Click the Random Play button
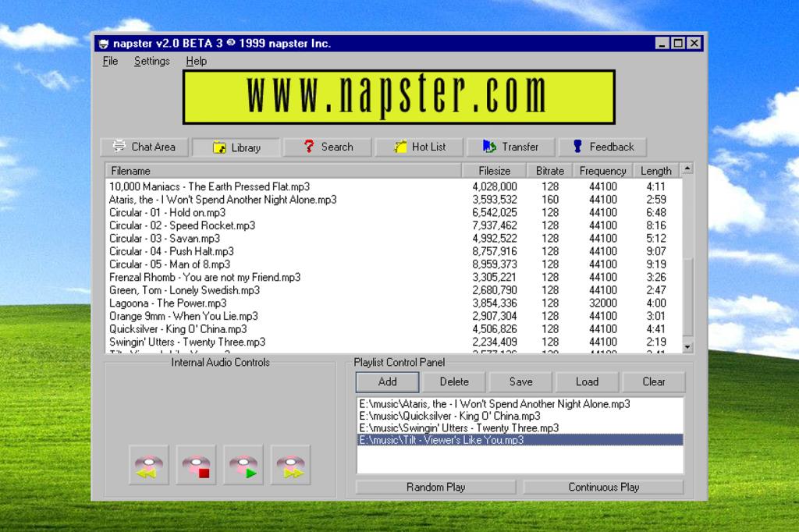 (435, 488)
